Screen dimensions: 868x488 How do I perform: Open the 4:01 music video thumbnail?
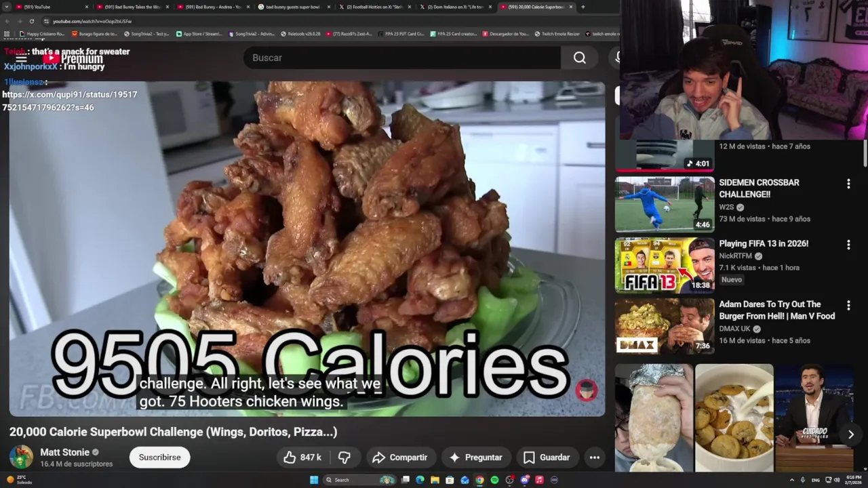[665, 155]
